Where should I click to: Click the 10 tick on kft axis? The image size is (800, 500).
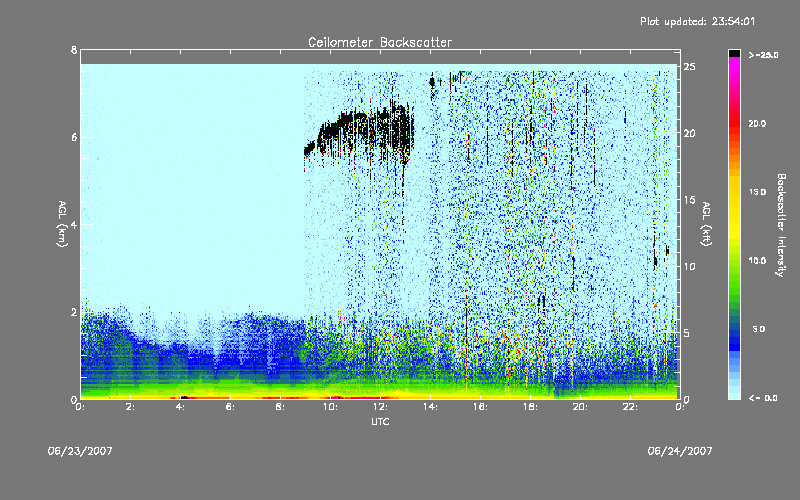pyautogui.click(x=689, y=266)
